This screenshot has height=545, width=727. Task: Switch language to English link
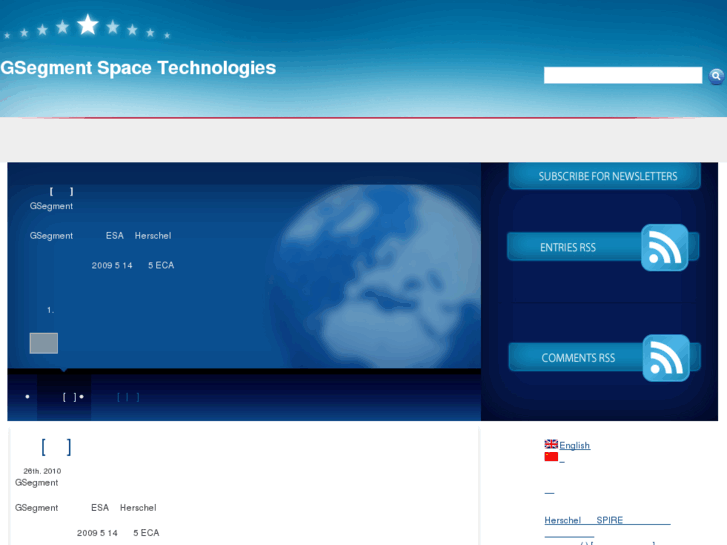(x=574, y=445)
